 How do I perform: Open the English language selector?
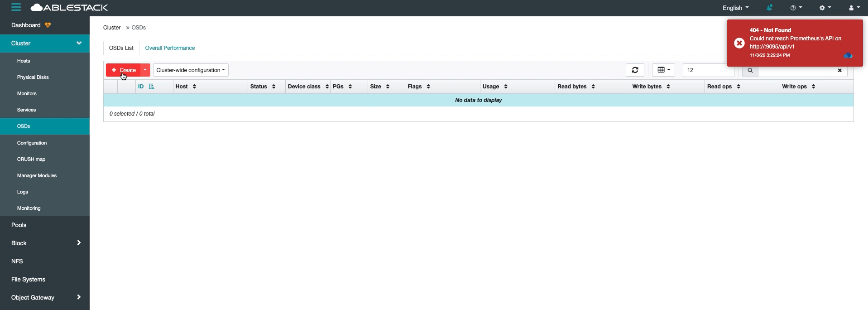(735, 8)
